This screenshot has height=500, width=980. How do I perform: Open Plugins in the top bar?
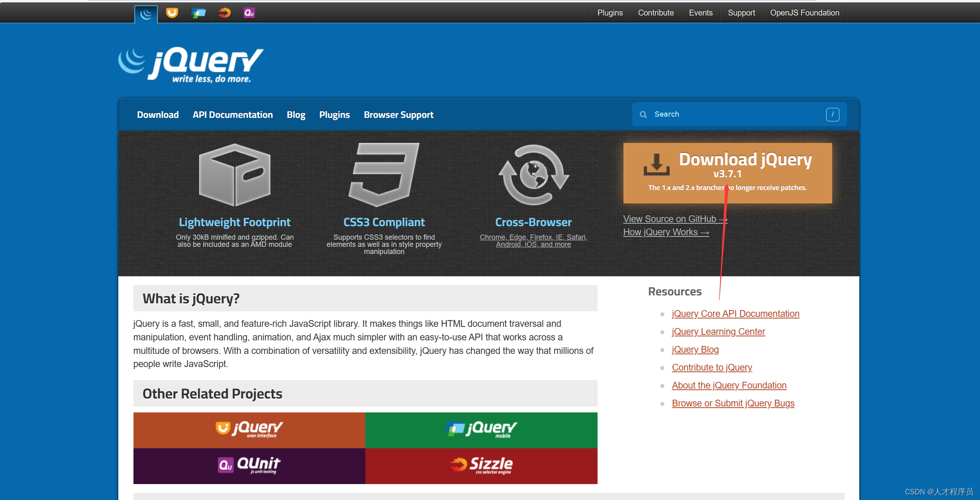coord(610,13)
